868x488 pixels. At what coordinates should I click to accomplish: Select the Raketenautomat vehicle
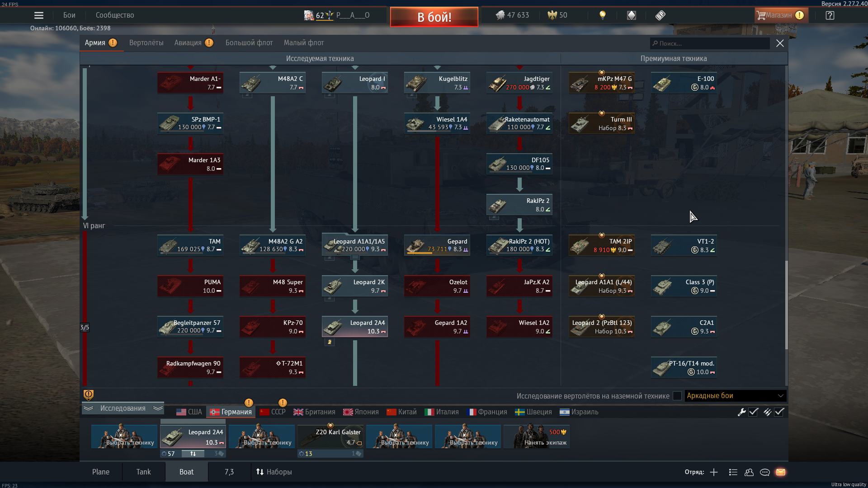519,124
